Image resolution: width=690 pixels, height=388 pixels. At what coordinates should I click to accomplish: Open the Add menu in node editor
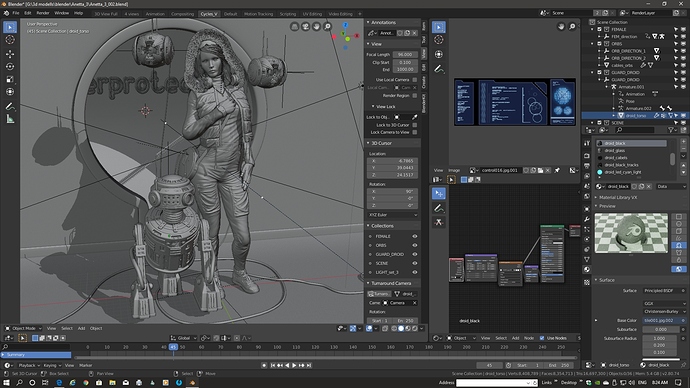(x=515, y=338)
